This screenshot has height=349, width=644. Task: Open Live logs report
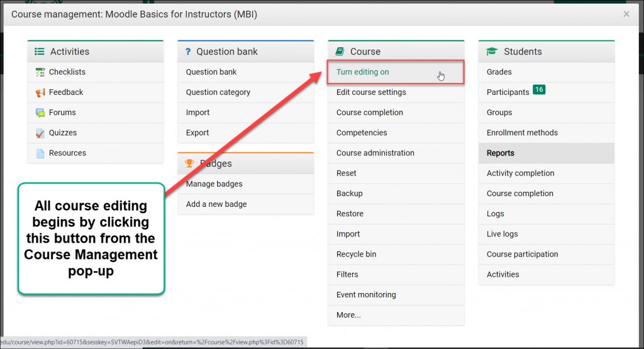(x=502, y=234)
